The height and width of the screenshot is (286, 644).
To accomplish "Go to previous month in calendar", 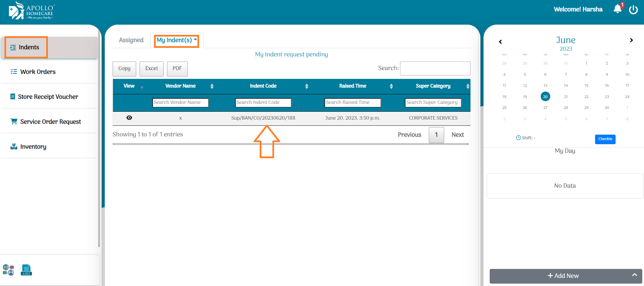I will pos(500,42).
